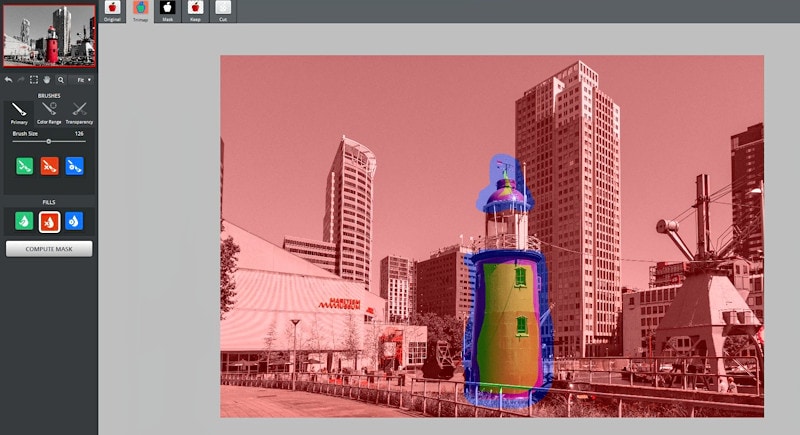
Task: Switch to the Original view tab
Action: click(x=112, y=10)
